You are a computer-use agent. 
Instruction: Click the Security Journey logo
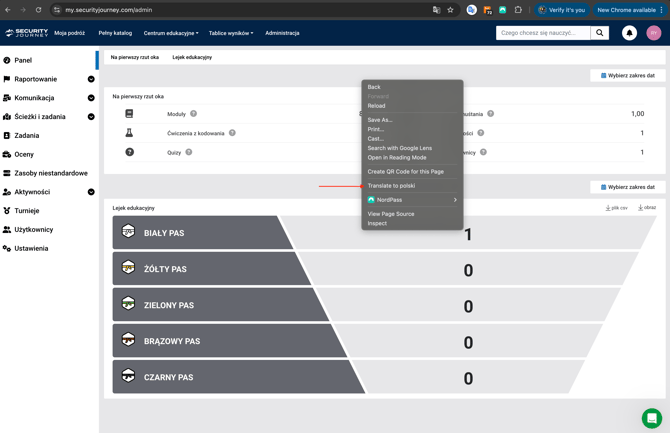tap(26, 33)
